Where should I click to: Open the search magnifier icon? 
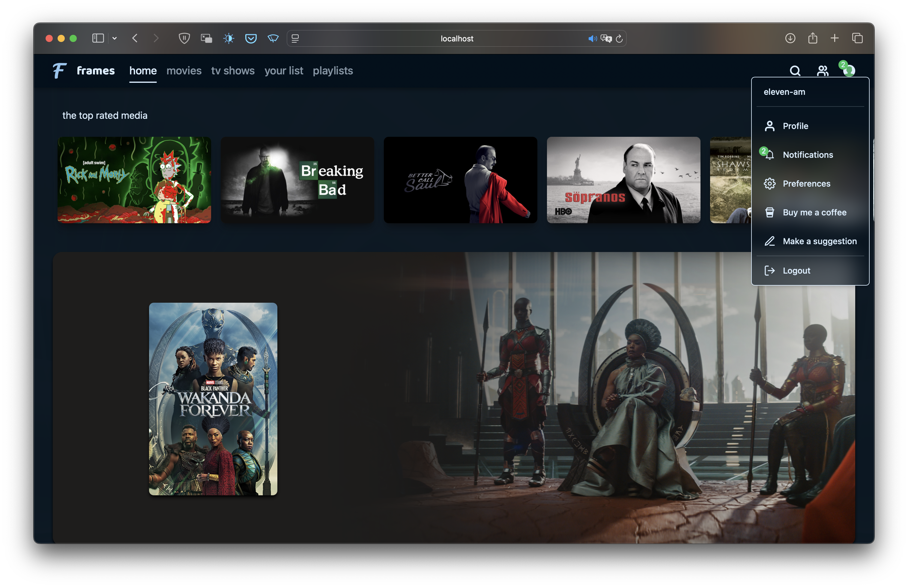coord(795,71)
